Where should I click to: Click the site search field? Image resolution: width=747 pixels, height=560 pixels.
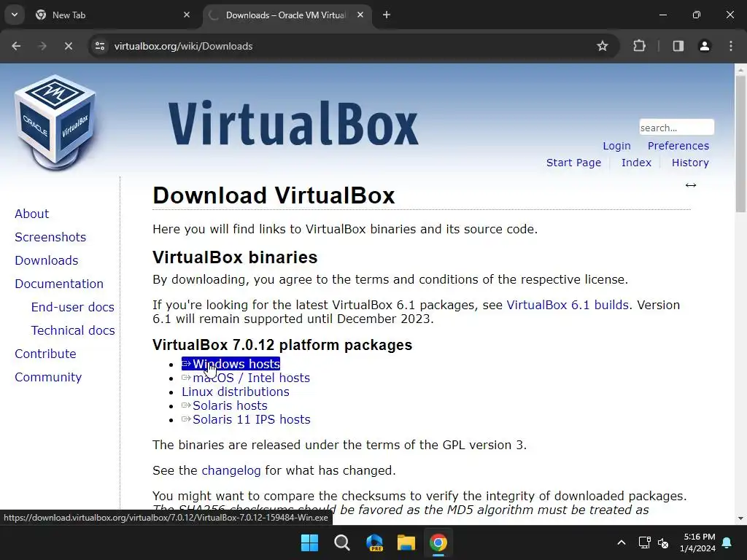tap(676, 127)
